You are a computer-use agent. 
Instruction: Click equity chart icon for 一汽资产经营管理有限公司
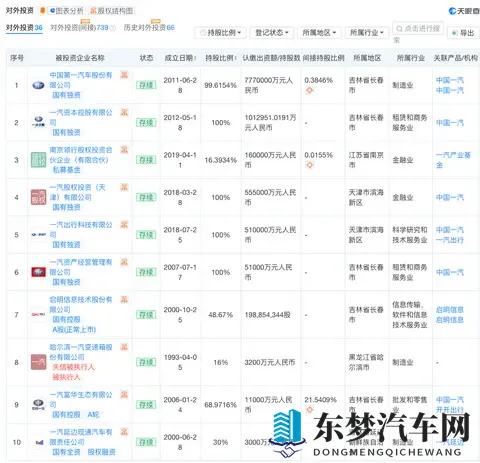(x=124, y=262)
